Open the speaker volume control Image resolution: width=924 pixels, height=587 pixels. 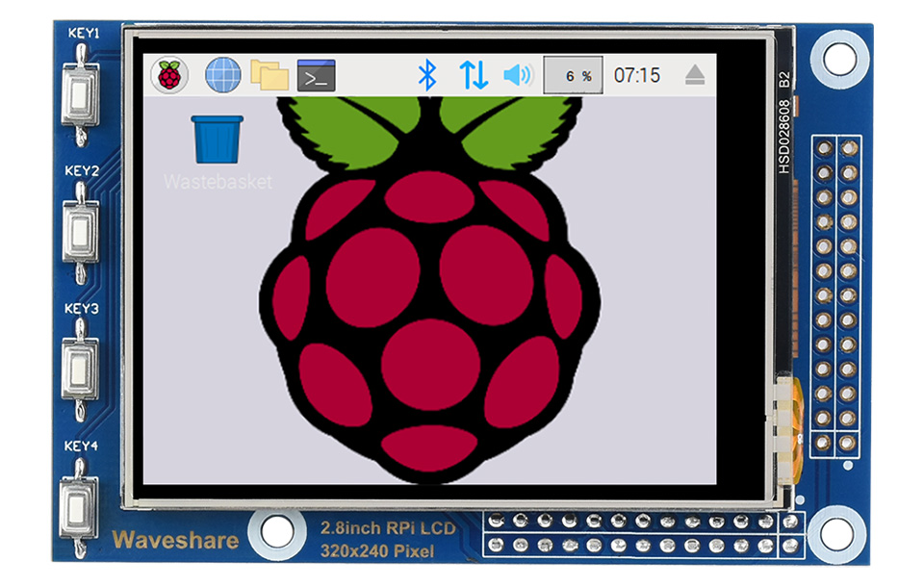[518, 75]
